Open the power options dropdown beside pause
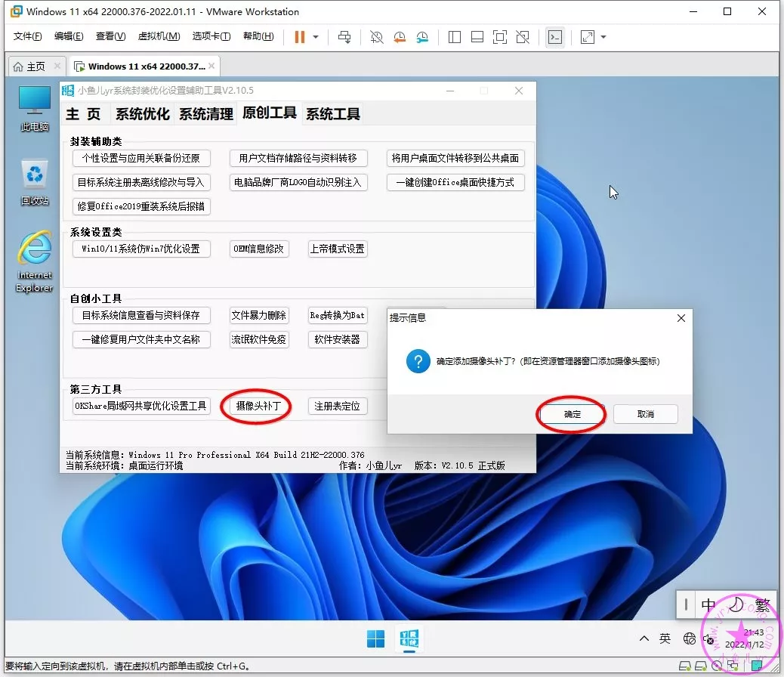 316,36
